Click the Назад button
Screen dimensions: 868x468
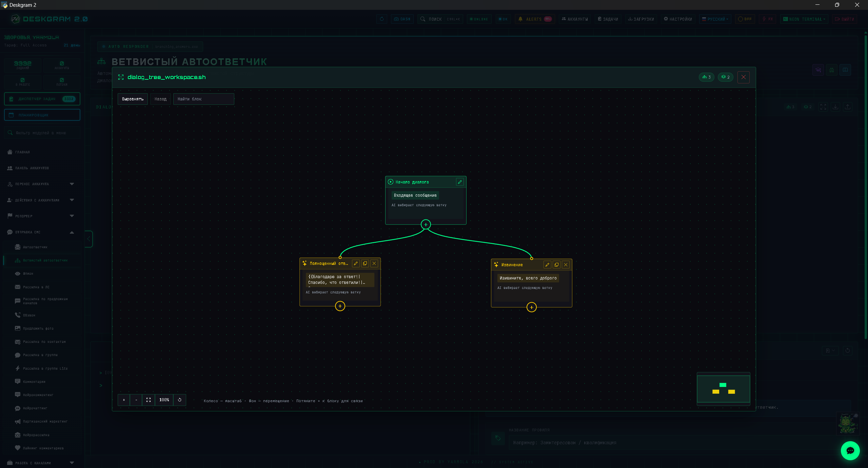point(160,99)
